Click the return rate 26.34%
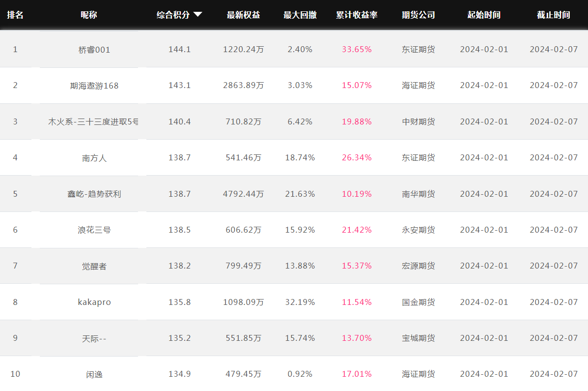The height and width of the screenshot is (391, 588). point(357,157)
